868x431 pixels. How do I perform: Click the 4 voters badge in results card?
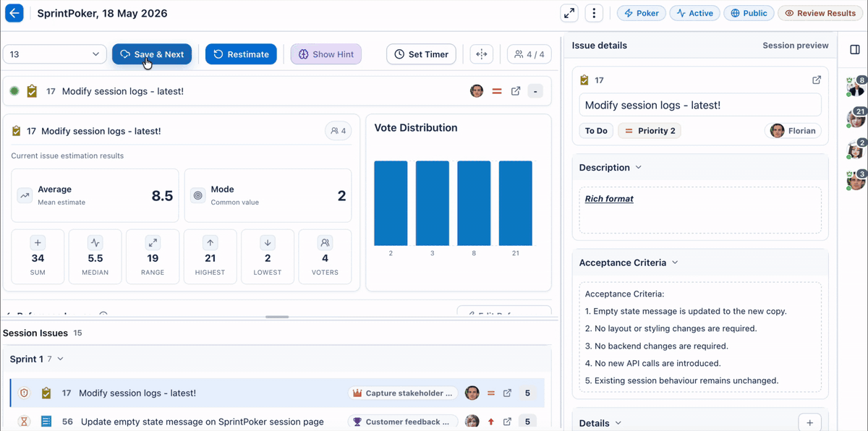(x=338, y=131)
